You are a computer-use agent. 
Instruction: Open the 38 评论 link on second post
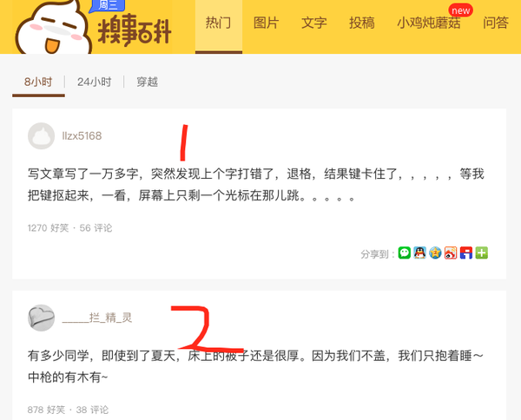tap(92, 410)
